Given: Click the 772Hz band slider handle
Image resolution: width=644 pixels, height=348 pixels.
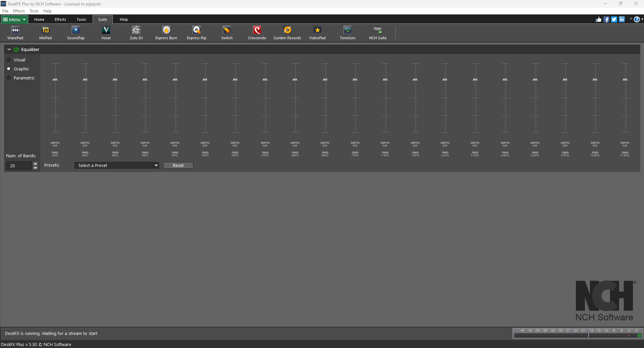Looking at the screenshot, I should point(355,79).
